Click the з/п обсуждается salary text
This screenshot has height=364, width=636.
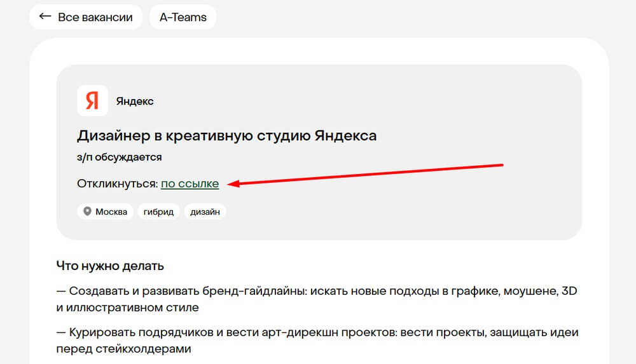[x=120, y=158]
